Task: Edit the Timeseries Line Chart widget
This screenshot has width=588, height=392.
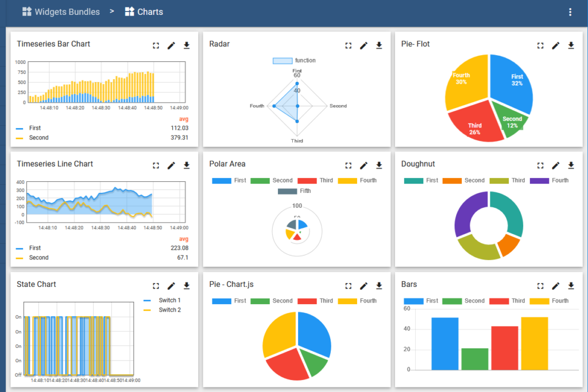Action: tap(171, 166)
